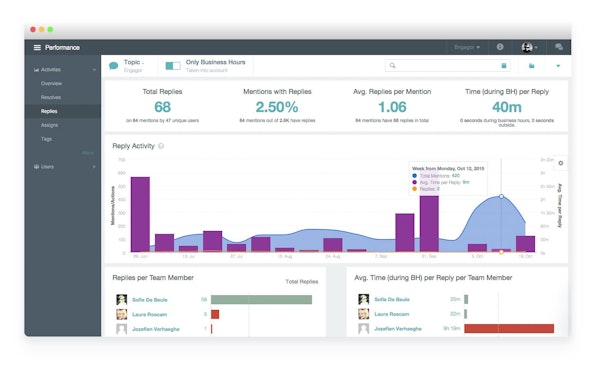Viewport: 600px width, 374px height.
Task: Open the hamburger menu next to Performance
Action: 37,47
